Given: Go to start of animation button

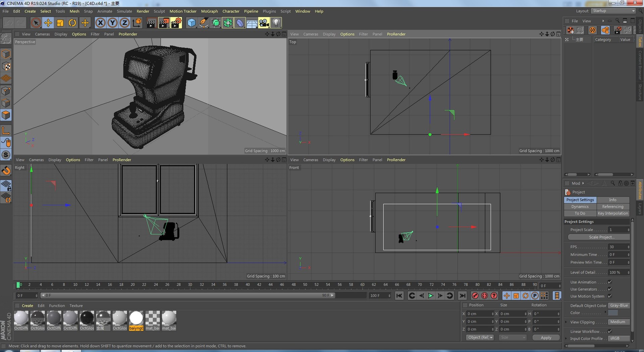Looking at the screenshot, I should point(399,296).
